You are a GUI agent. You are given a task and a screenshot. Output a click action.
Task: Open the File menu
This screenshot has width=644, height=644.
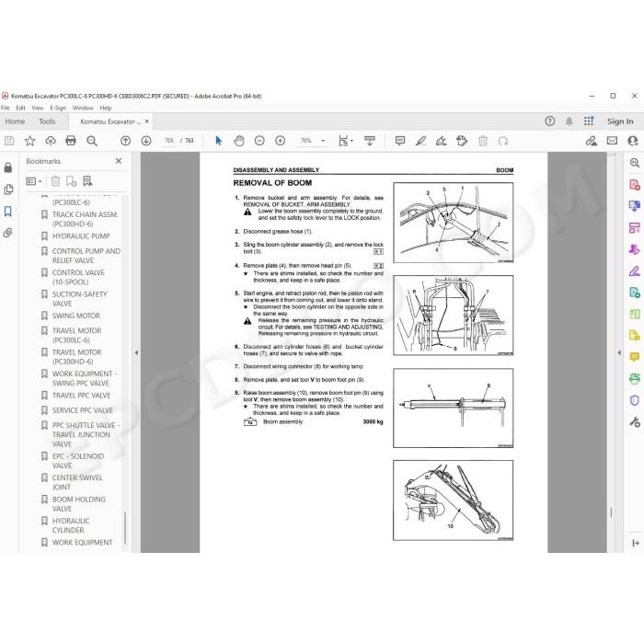click(6, 108)
